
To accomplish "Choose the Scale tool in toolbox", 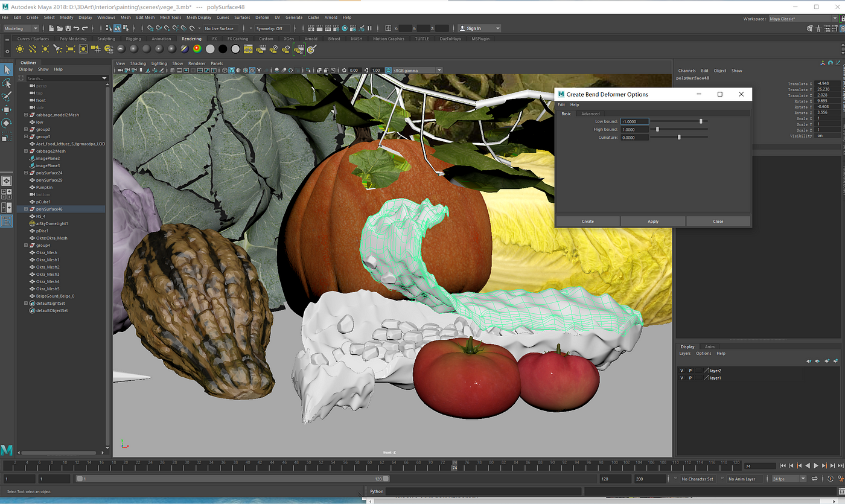I will (7, 136).
